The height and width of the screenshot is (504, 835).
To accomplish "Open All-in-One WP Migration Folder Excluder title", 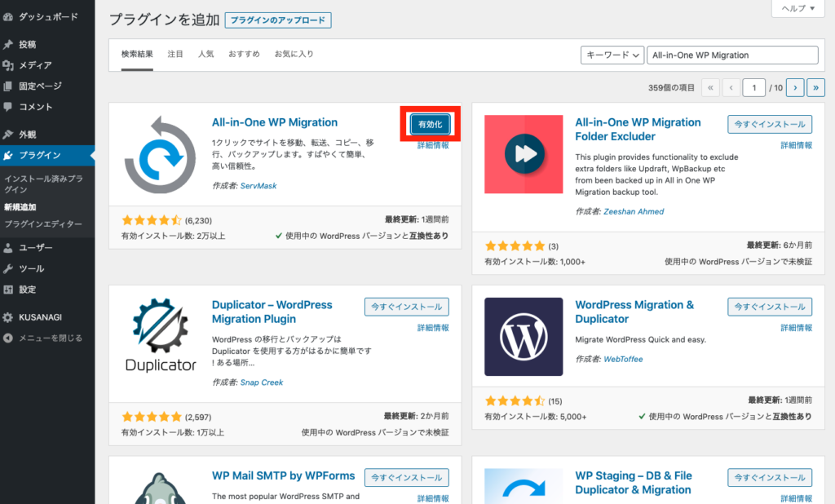I will (x=638, y=130).
